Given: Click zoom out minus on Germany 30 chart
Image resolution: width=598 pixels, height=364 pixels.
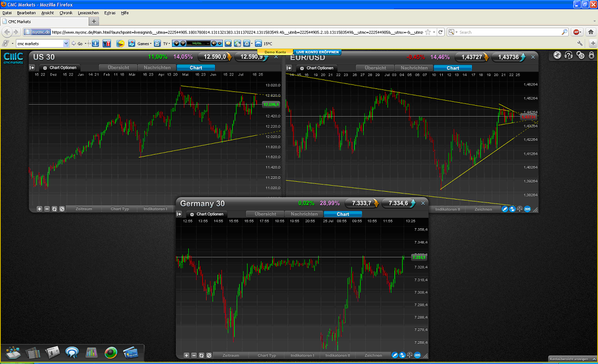Looking at the screenshot, I should click(x=194, y=355).
